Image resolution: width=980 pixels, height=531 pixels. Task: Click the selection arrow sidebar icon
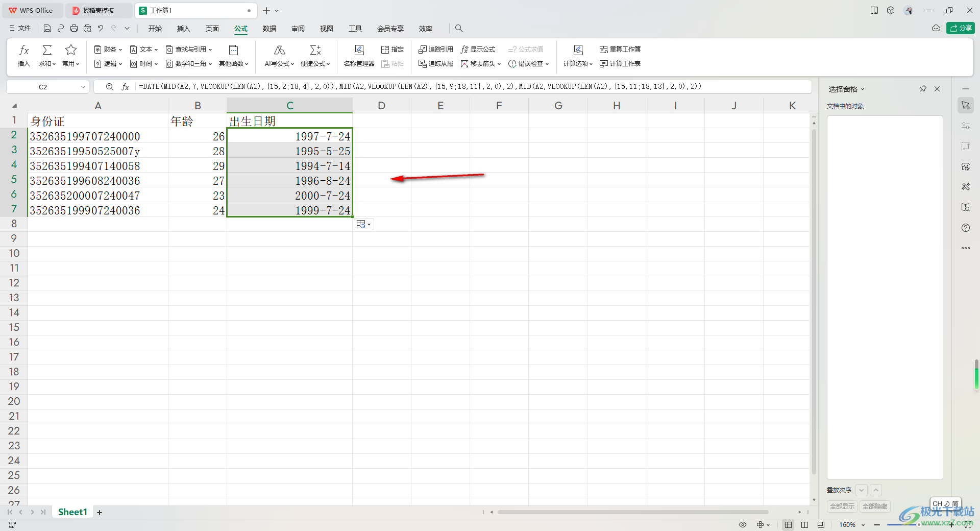tap(966, 105)
